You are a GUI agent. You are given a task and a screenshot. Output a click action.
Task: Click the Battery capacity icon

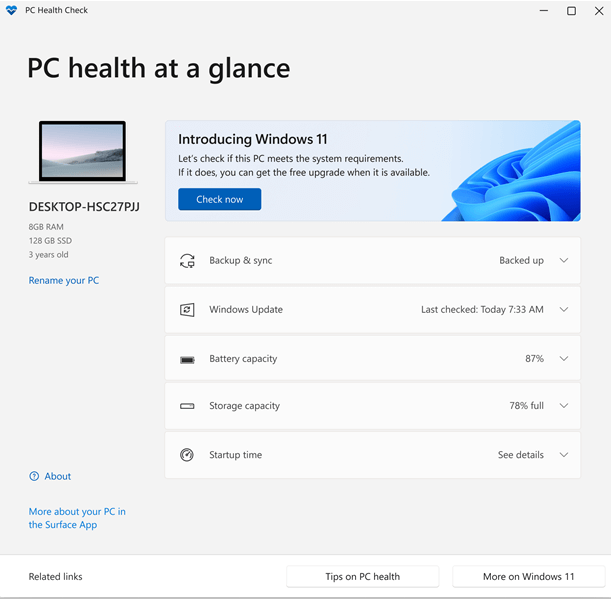pyautogui.click(x=187, y=359)
